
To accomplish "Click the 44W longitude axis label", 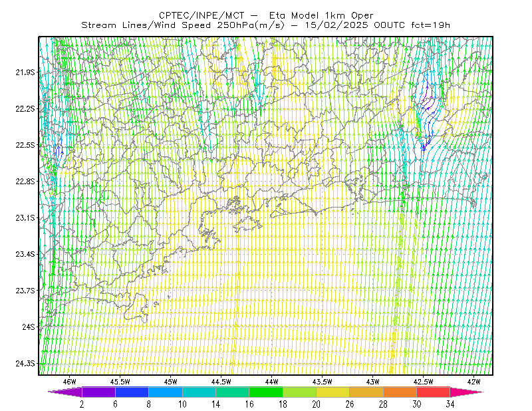I will 271,382.
